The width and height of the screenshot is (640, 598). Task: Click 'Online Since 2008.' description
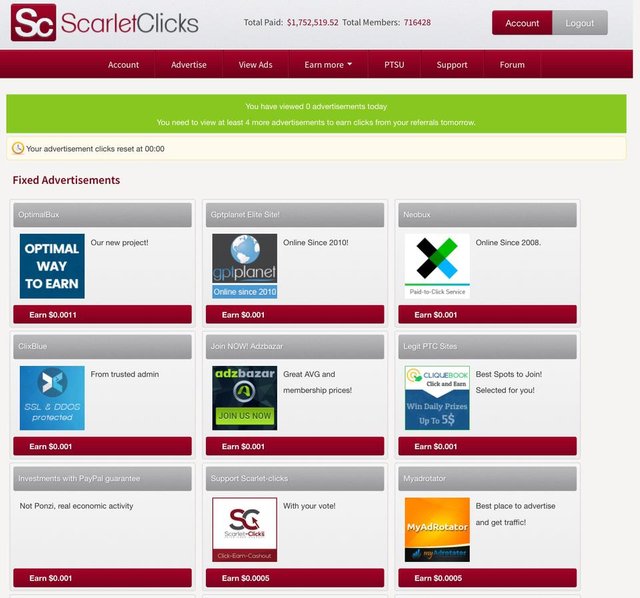tap(508, 242)
